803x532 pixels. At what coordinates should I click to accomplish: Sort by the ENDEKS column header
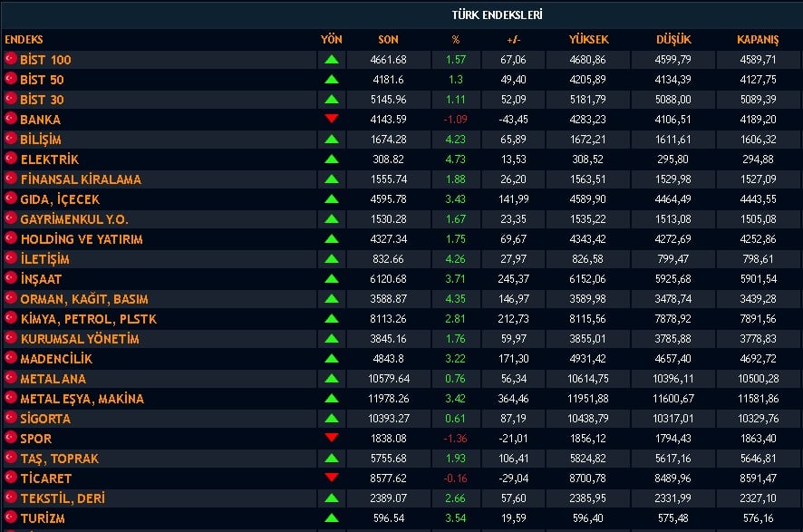pyautogui.click(x=24, y=40)
